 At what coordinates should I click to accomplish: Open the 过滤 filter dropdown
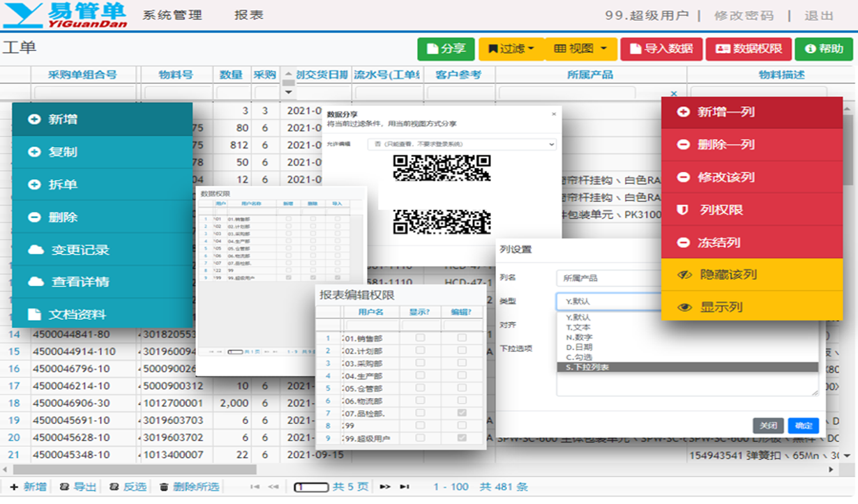click(x=511, y=49)
